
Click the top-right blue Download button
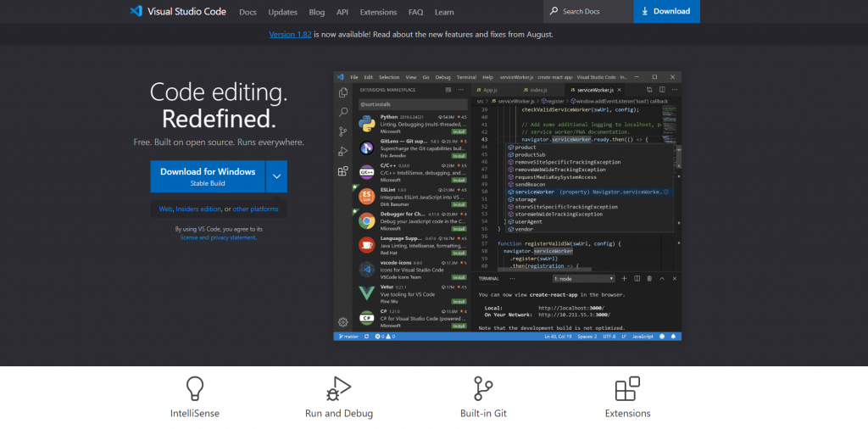666,11
